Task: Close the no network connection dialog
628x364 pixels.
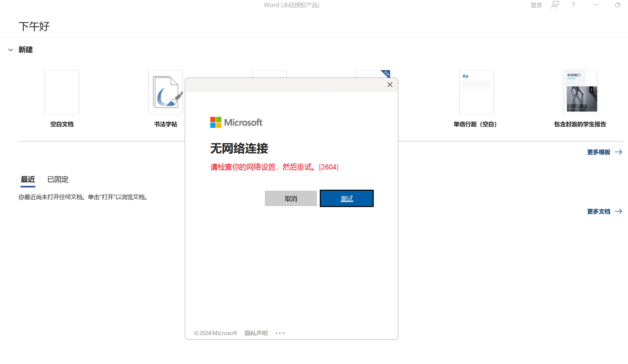Action: point(390,85)
